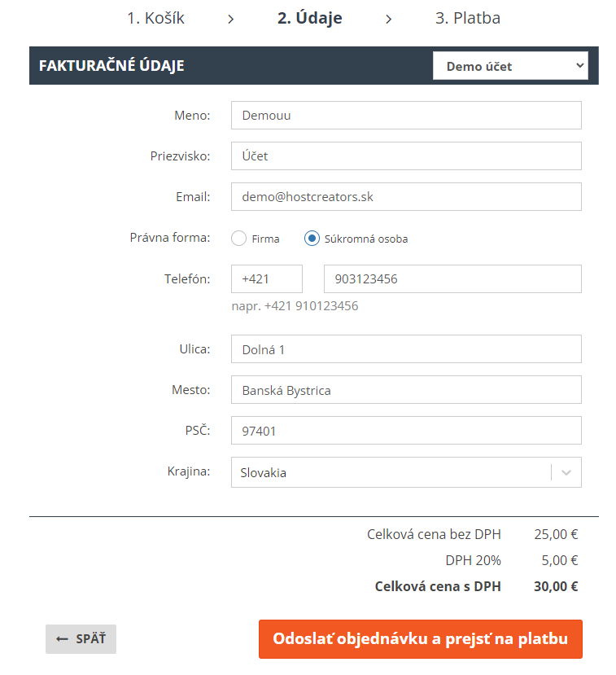
Task: Click the chevron arrow after 1. Košík
Action: (x=230, y=19)
